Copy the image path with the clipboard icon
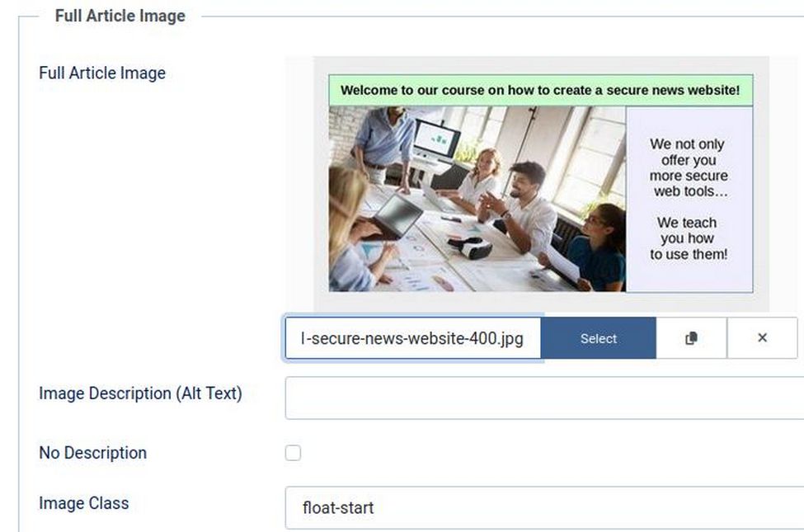The width and height of the screenshot is (804, 532). click(x=691, y=338)
